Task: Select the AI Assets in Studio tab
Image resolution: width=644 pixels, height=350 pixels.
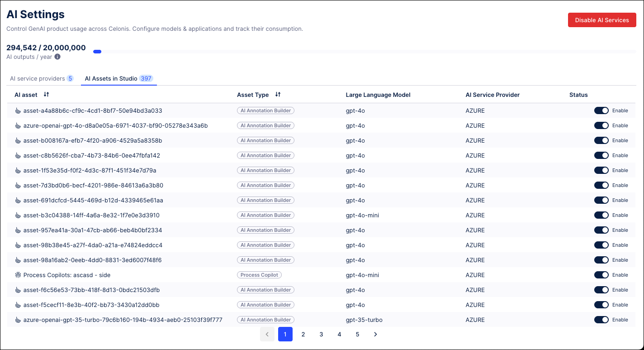Action: pyautogui.click(x=118, y=78)
